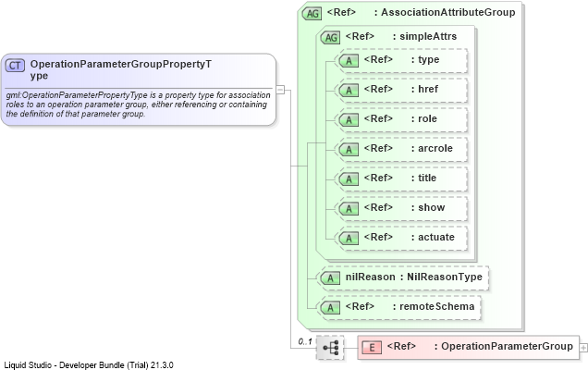
Task: Click the A icon beside show attribute
Action: (x=349, y=209)
